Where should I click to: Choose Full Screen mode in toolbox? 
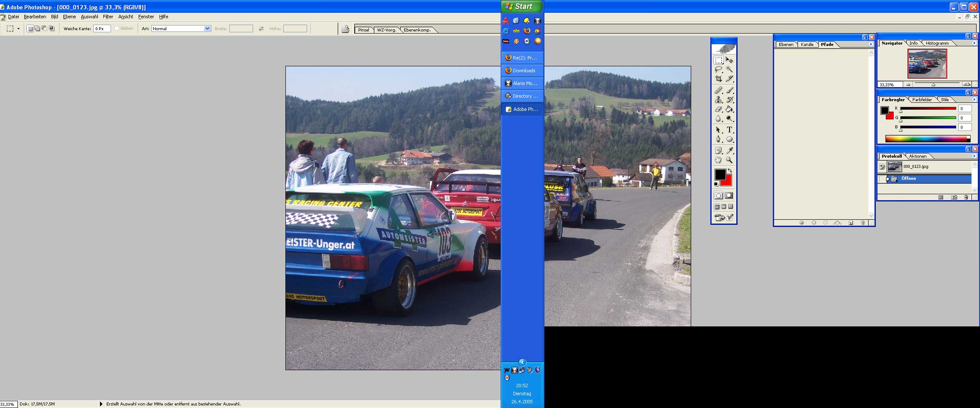point(731,207)
